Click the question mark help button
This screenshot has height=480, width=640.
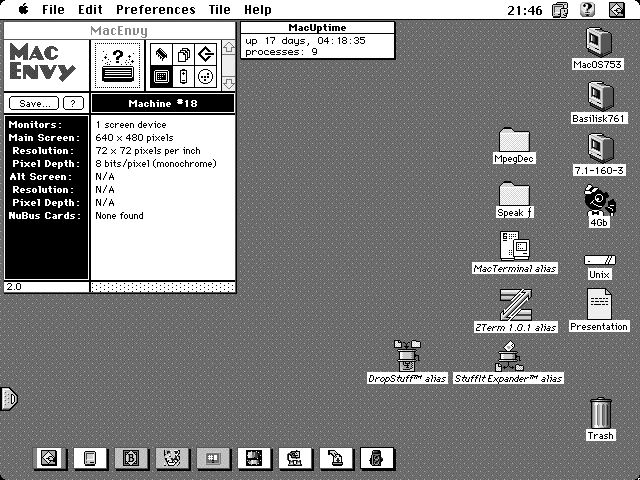point(73,103)
